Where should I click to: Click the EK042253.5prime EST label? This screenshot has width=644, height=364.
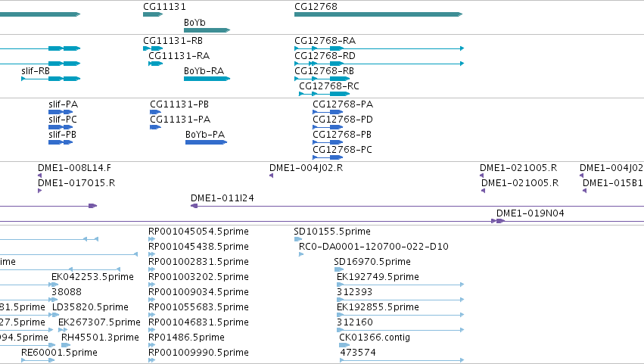pos(93,277)
